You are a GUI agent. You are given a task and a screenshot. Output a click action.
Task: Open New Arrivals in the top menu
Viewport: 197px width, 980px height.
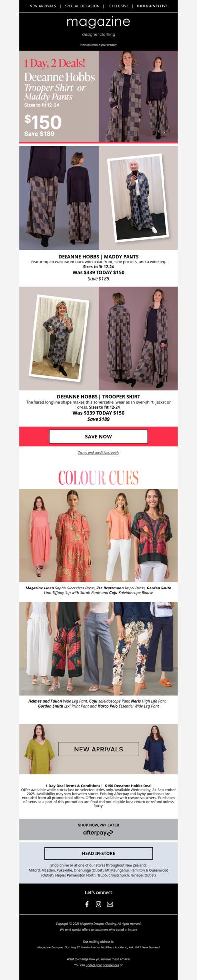pos(43,6)
